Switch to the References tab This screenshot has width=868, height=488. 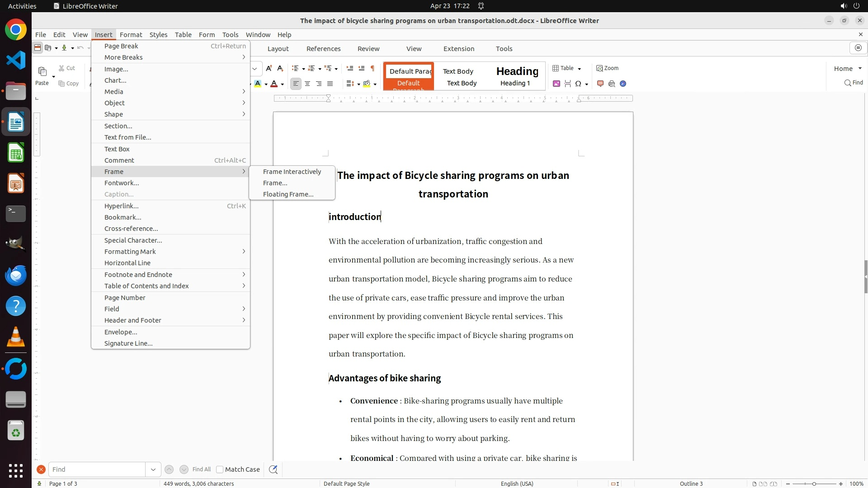pyautogui.click(x=323, y=49)
